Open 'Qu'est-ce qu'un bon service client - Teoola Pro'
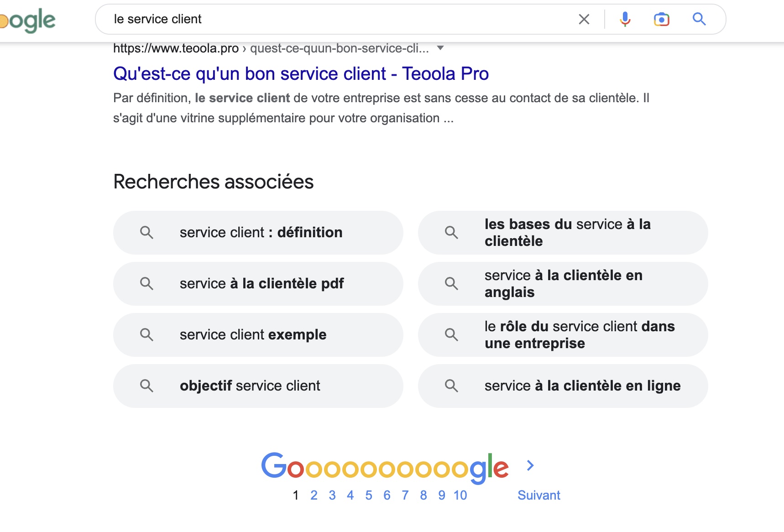784x532 pixels. pyautogui.click(x=301, y=74)
